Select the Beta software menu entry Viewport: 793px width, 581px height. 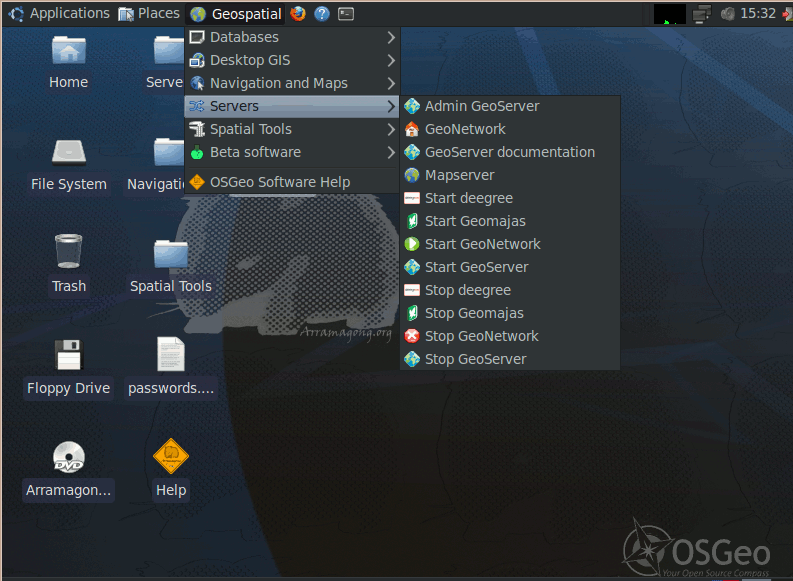(292, 152)
